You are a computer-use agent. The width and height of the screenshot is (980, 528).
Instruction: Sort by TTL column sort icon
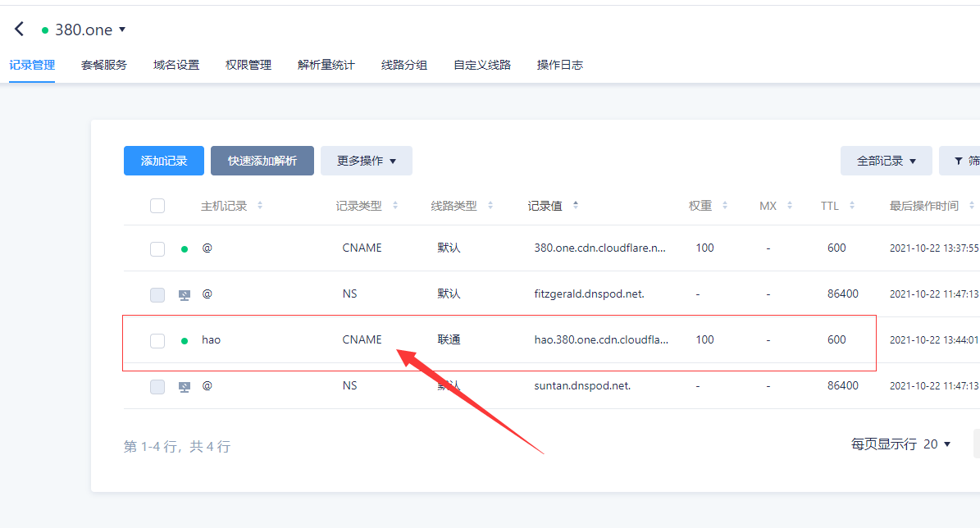852,206
